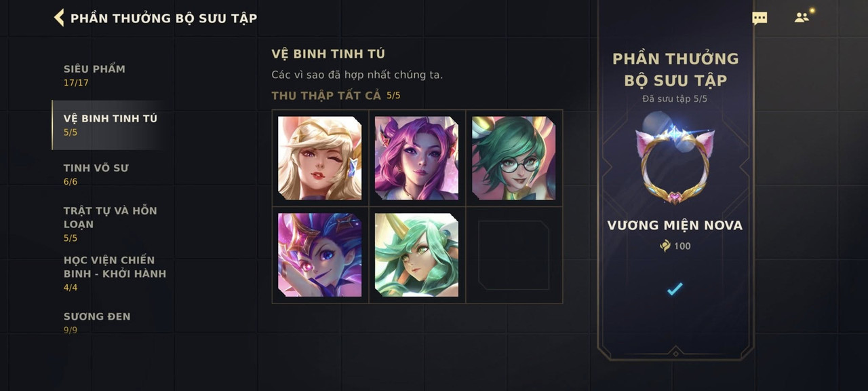Open the Sương Đen 9/9 collection
The width and height of the screenshot is (868, 391).
(x=97, y=322)
